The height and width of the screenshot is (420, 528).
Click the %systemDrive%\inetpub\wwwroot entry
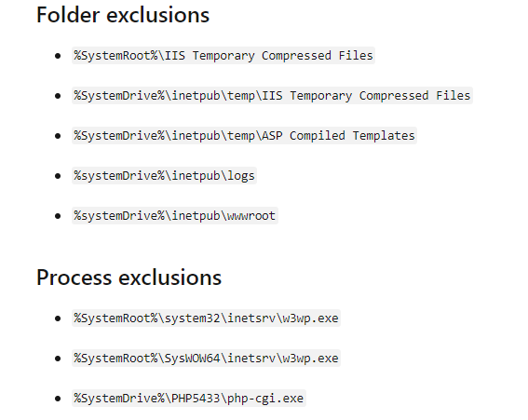tap(175, 215)
